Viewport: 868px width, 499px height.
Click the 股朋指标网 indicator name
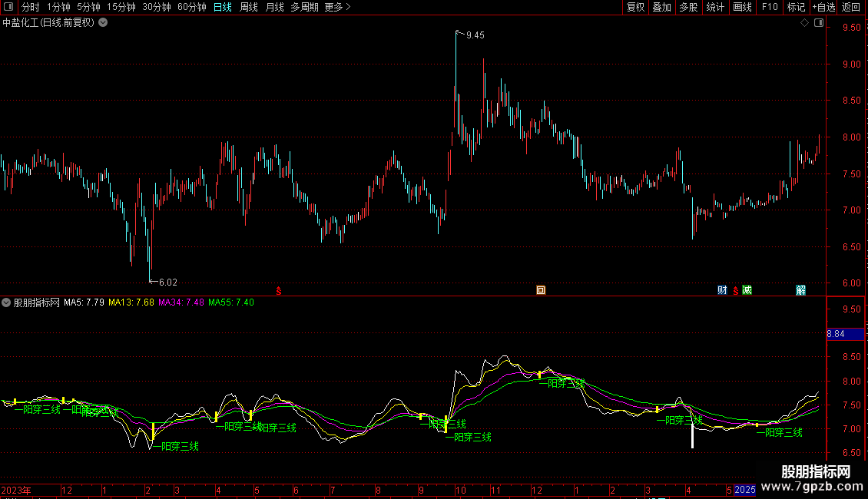coord(37,302)
